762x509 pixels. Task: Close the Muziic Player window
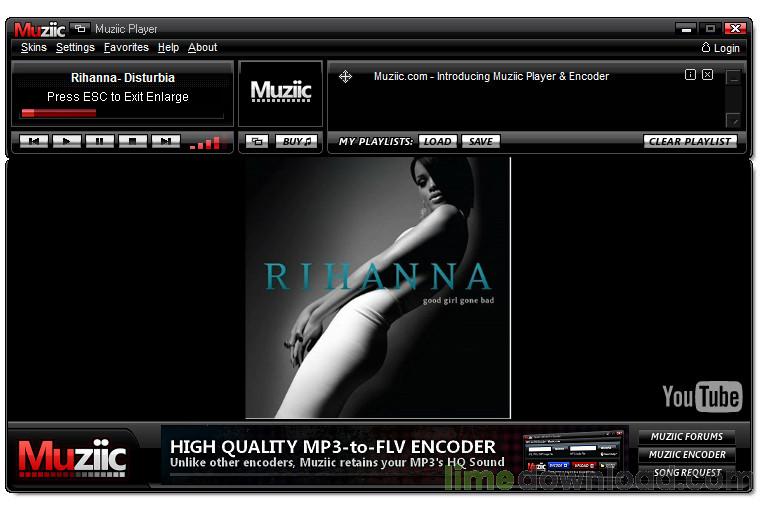(x=735, y=29)
